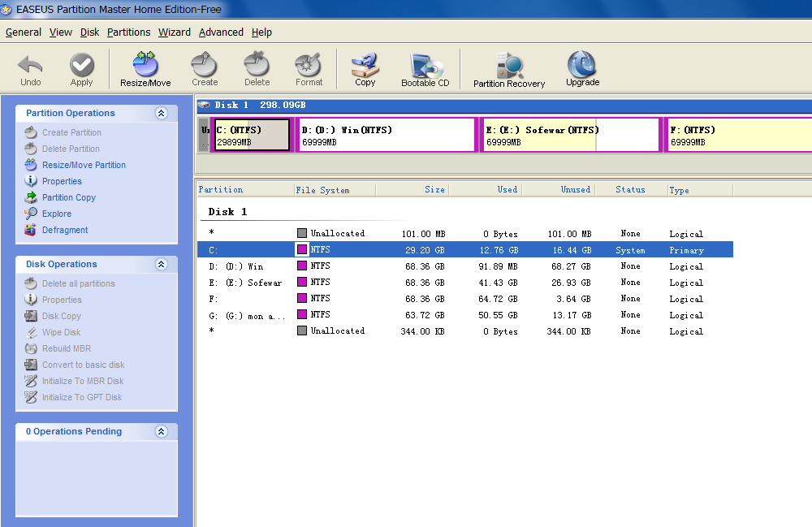Click the Upgrade toolbar icon
Screen dimensions: 812x527
(x=582, y=64)
